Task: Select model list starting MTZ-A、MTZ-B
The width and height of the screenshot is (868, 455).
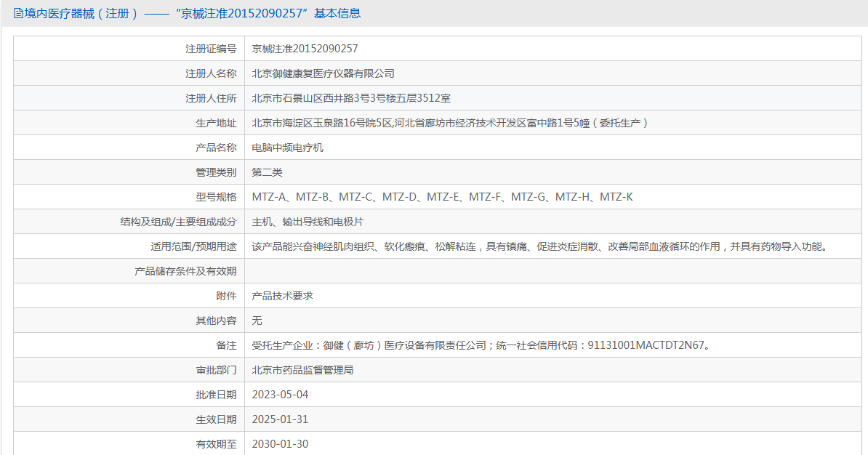Action: [x=442, y=197]
